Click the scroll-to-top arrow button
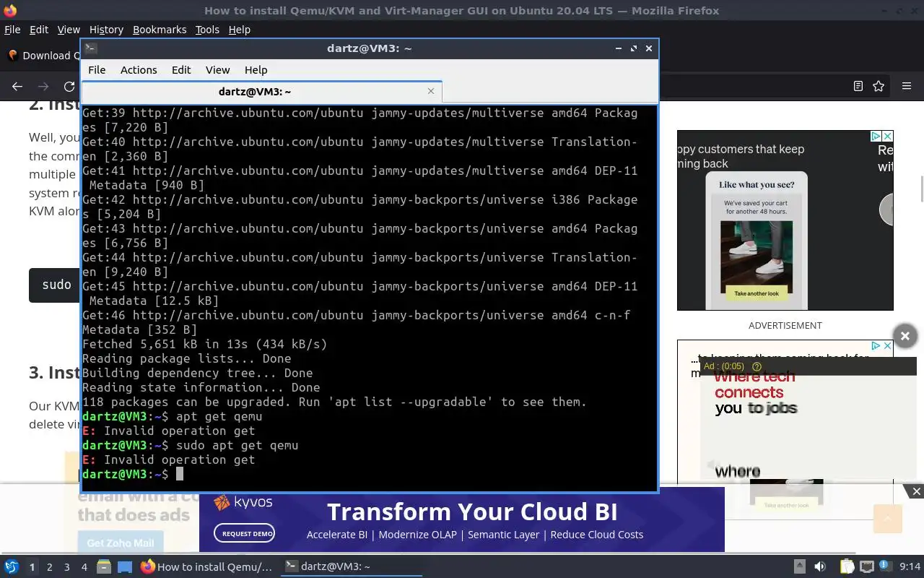This screenshot has width=924, height=578. [x=888, y=519]
